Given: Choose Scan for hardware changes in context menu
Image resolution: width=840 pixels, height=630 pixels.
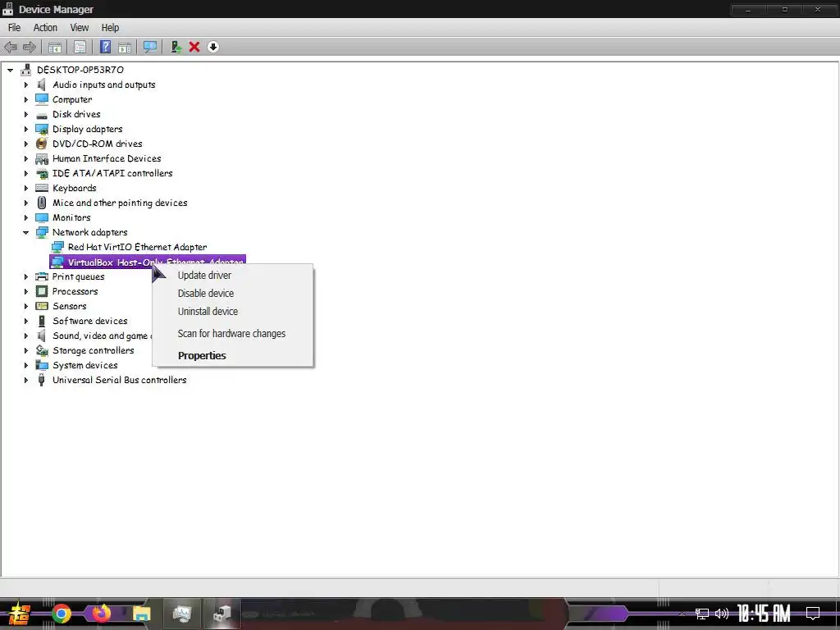Looking at the screenshot, I should (x=232, y=334).
